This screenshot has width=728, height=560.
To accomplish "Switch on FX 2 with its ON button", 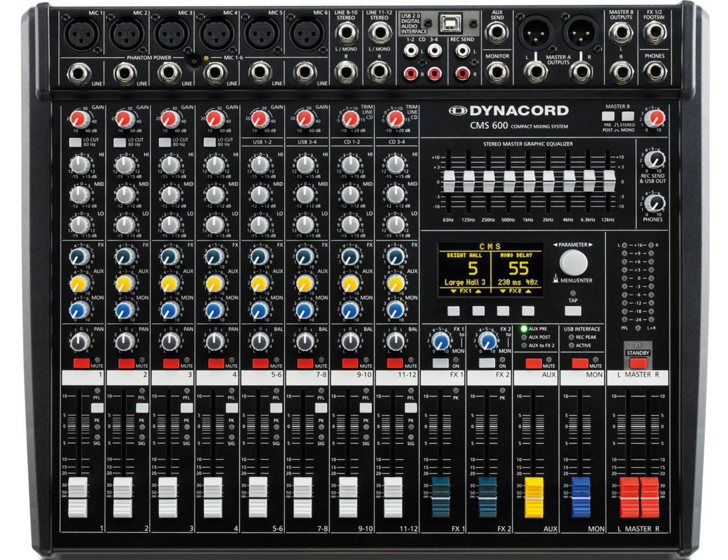I will (487, 363).
